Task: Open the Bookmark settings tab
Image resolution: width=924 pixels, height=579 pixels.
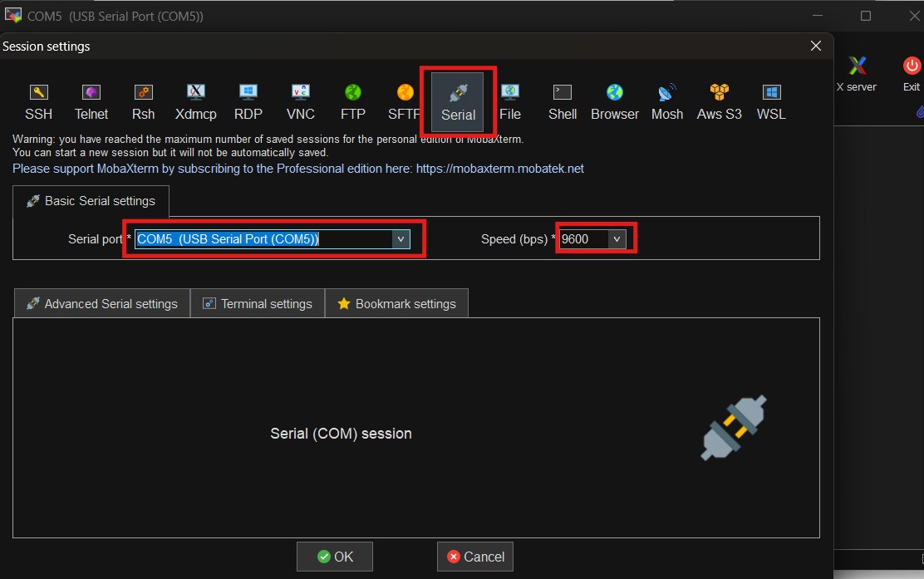Action: 396,303
